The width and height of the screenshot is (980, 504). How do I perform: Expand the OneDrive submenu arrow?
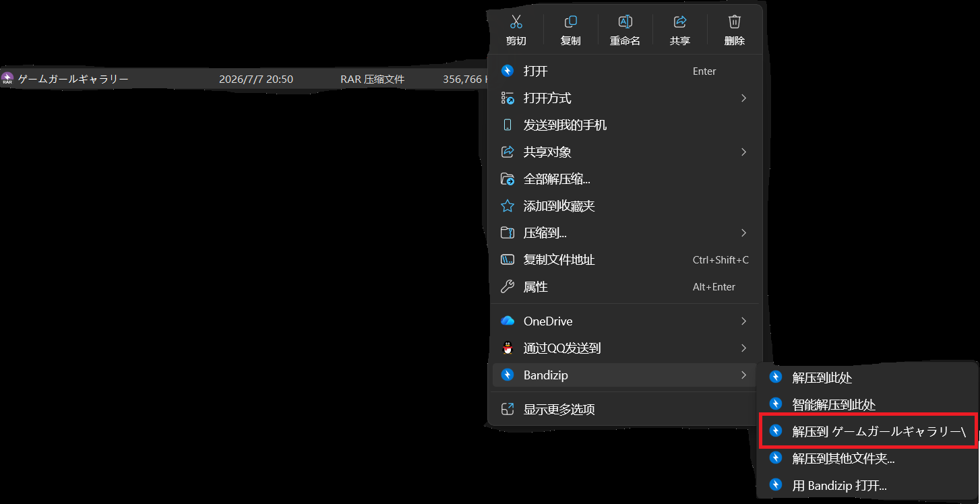pos(743,321)
